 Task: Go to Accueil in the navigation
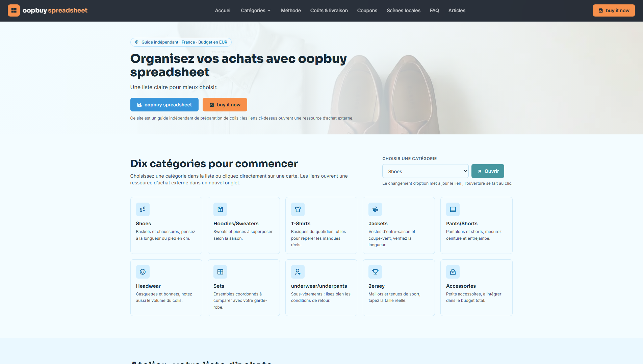tap(223, 10)
